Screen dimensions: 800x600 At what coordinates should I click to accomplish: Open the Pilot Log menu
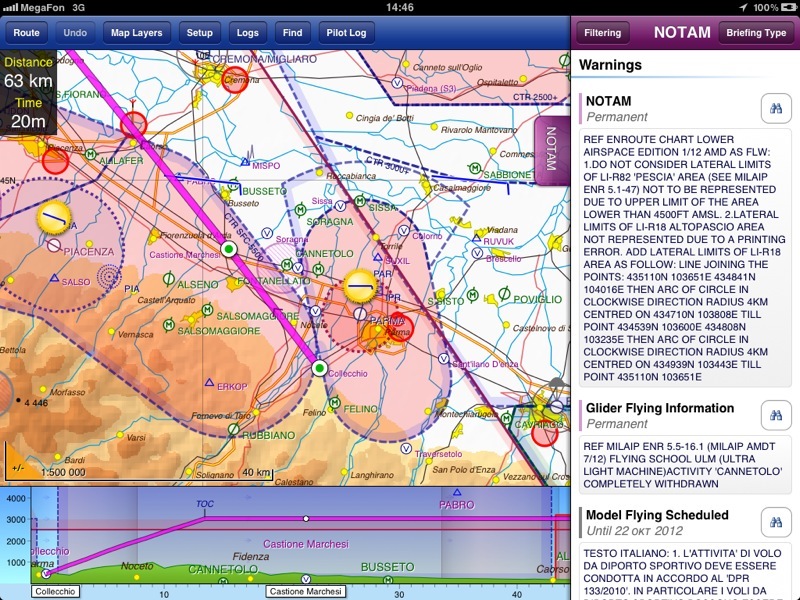coord(346,33)
